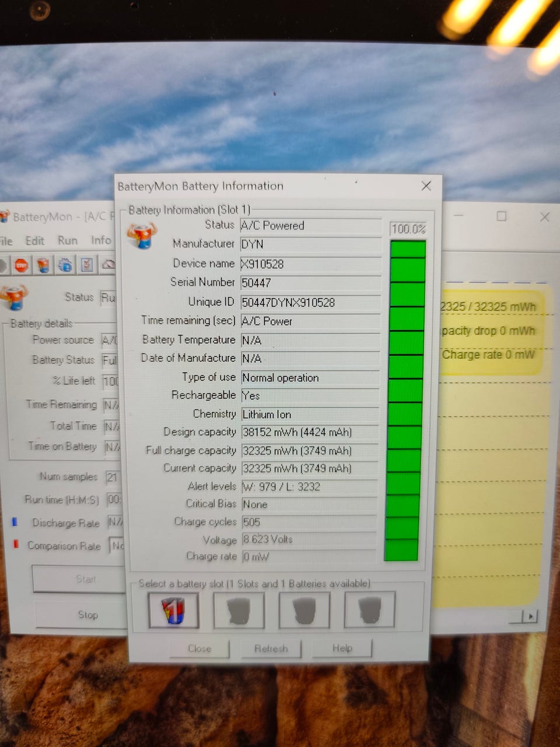Click the Time remaining field A/C Power
The image size is (560, 747).
click(310, 321)
